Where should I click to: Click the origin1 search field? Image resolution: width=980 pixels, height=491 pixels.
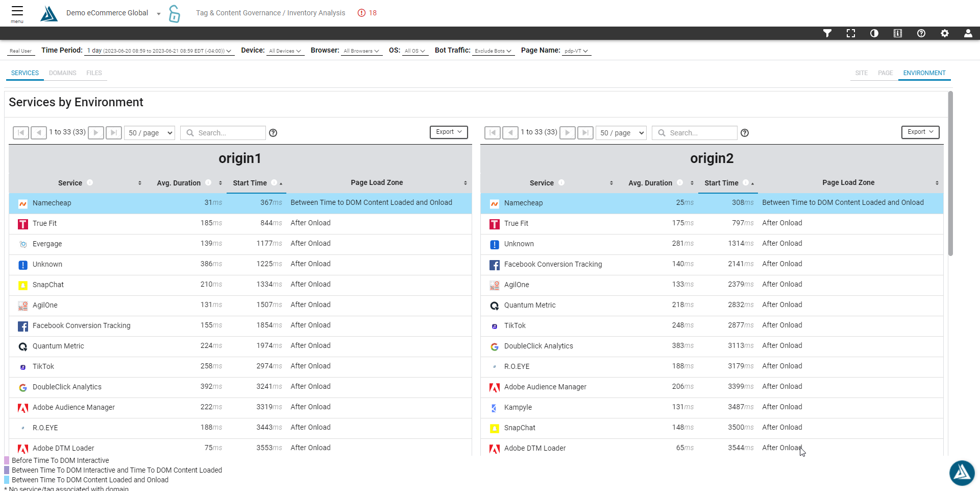[223, 133]
